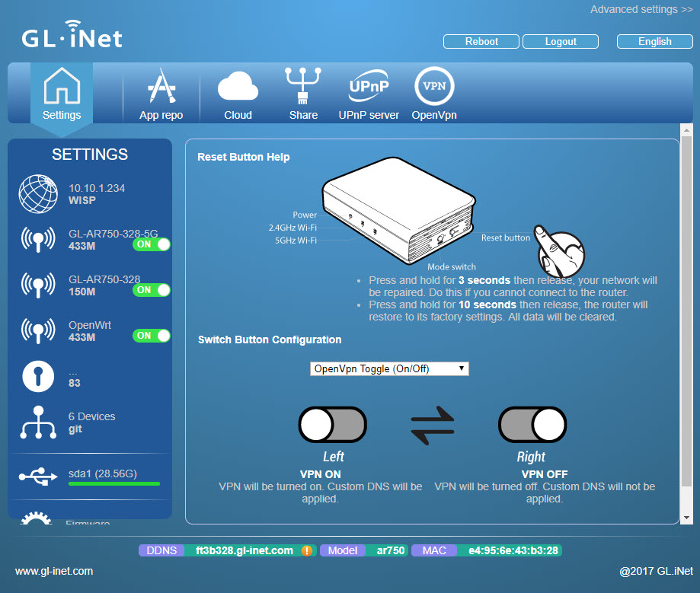Open the Cloud icon

pos(238,86)
